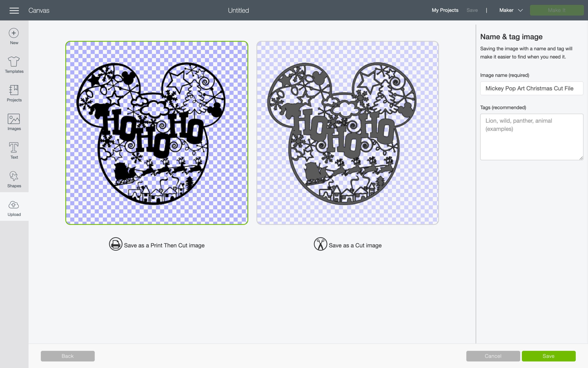Click the Tags (recommended) label
This screenshot has width=588, height=368.
(503, 107)
